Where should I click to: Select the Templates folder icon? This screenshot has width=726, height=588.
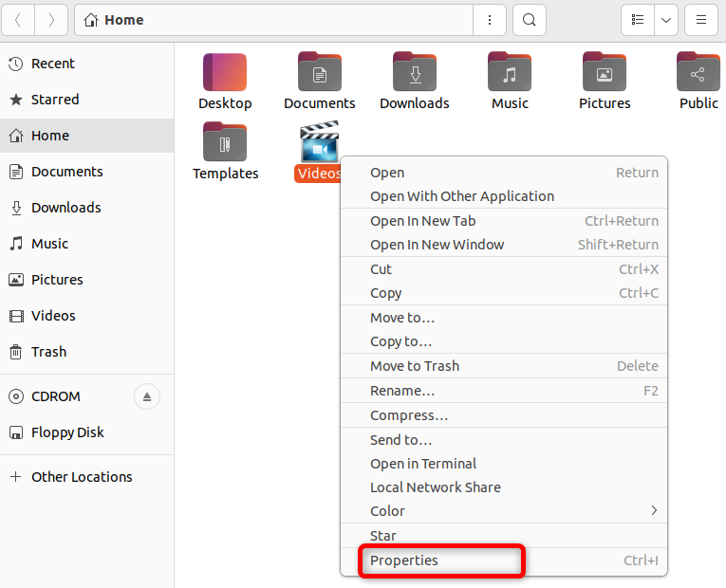225,142
